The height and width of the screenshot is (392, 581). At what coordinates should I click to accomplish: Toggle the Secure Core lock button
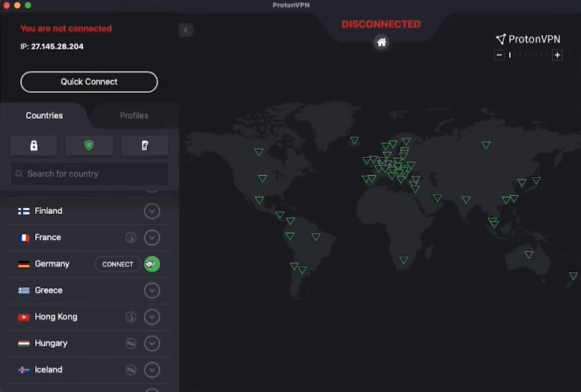(x=34, y=145)
